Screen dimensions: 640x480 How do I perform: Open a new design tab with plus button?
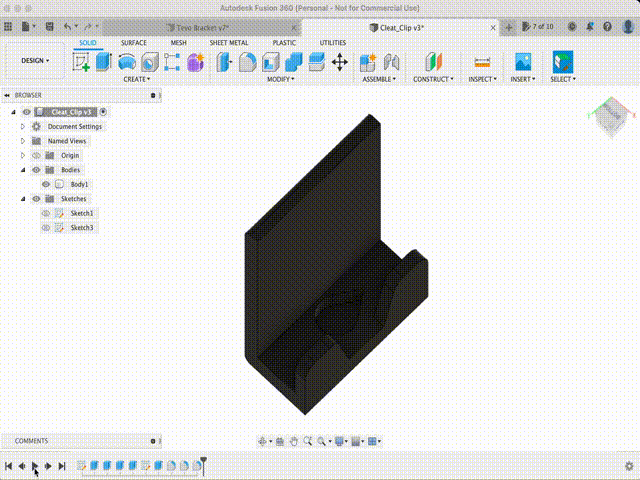click(x=509, y=27)
